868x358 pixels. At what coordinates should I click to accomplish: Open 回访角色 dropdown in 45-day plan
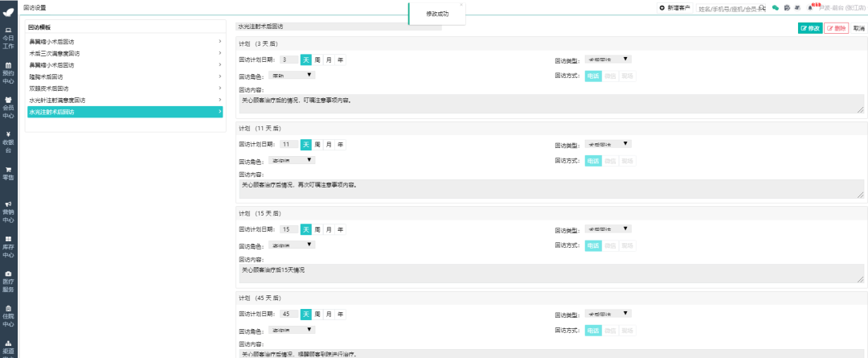pos(292,329)
